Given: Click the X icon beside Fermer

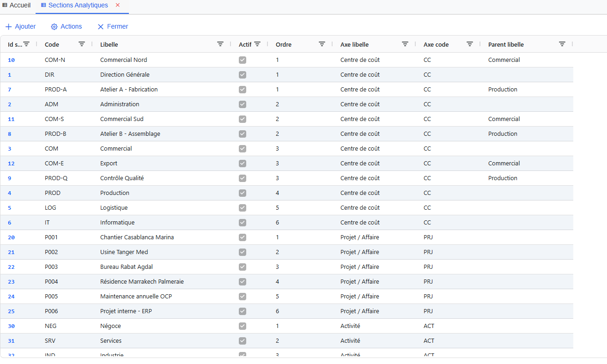Looking at the screenshot, I should [x=101, y=26].
